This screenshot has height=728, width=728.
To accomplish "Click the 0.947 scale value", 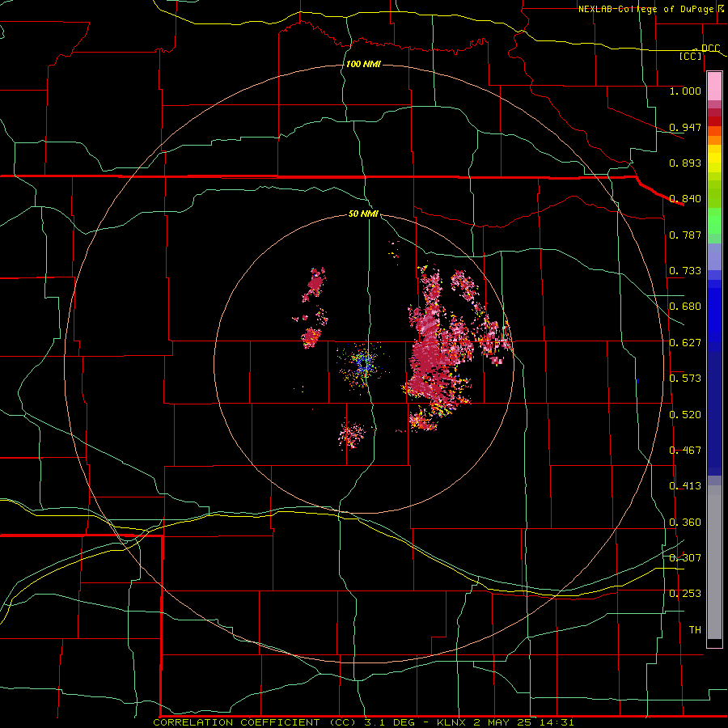I will tap(685, 127).
